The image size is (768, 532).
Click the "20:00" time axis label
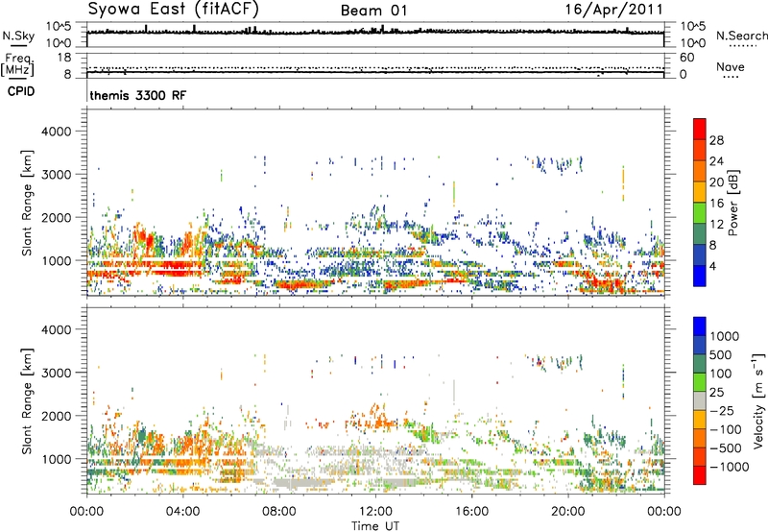pos(567,512)
